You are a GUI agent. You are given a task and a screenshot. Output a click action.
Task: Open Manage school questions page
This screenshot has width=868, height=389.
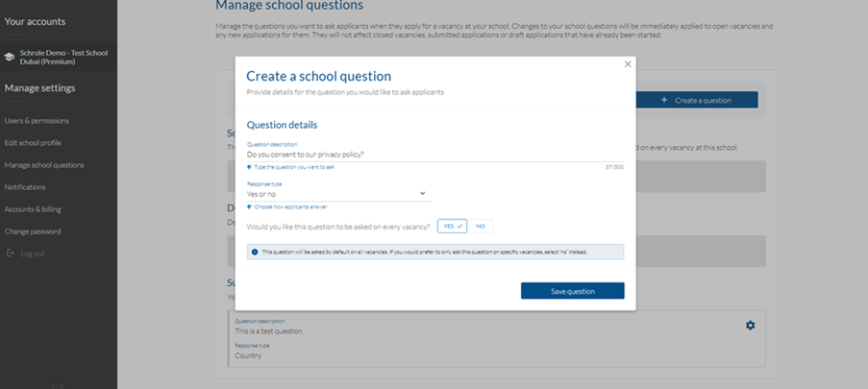tap(44, 165)
